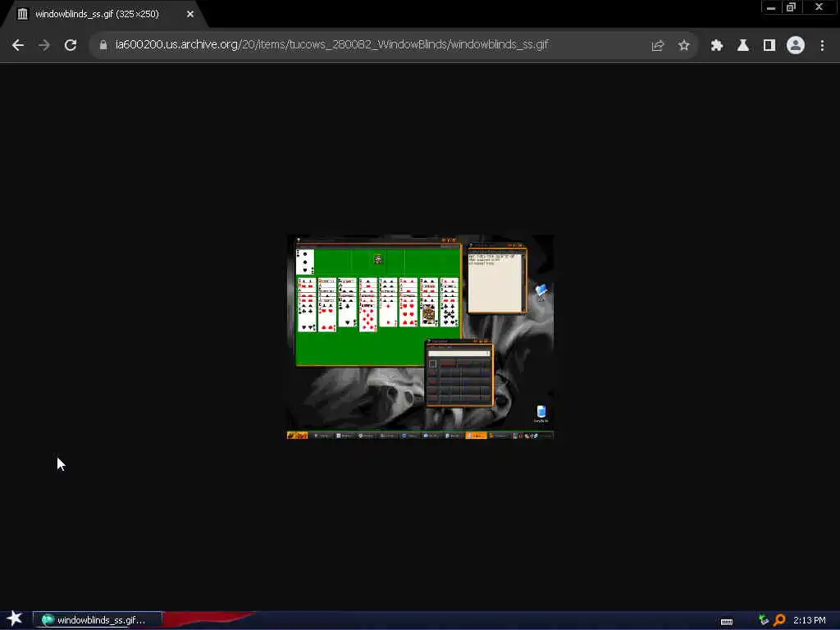The height and width of the screenshot is (630, 840).
Task: Toggle the browser side panel
Action: 769,46
